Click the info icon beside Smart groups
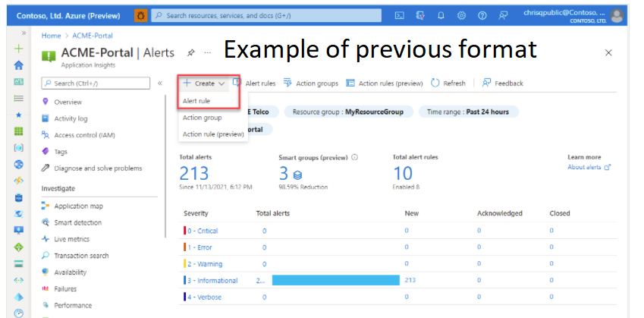Viewport: 644px width, 318px height. [355, 157]
